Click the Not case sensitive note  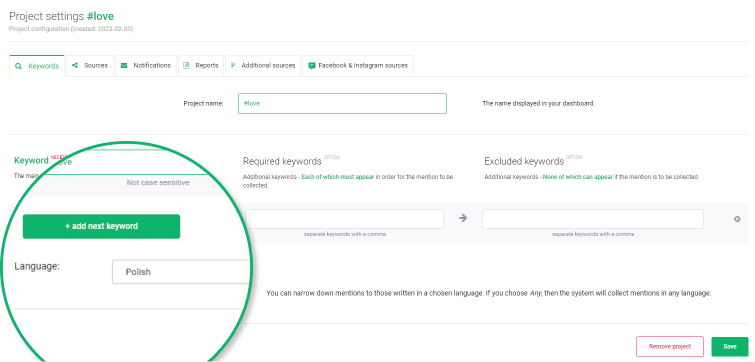[158, 182]
